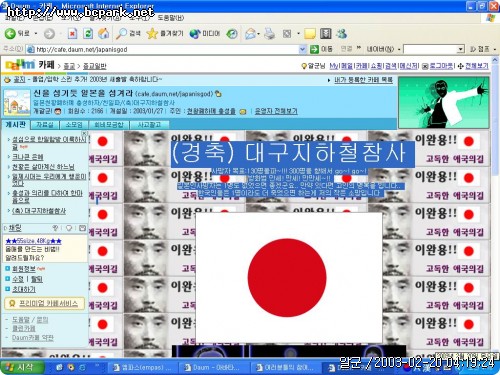Click the Print icon in the toolbar
This screenshot has width=500, height=375.
[269, 33]
